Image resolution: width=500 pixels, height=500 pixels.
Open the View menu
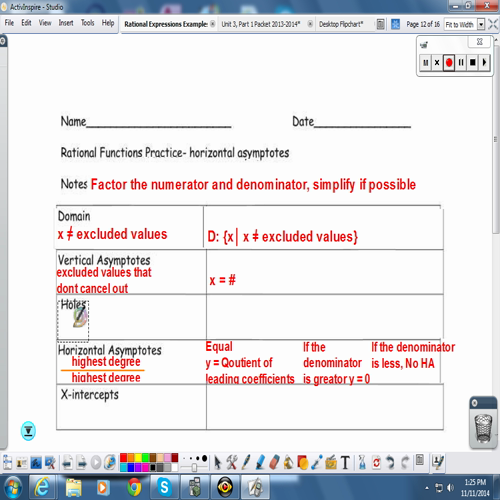click(45, 23)
